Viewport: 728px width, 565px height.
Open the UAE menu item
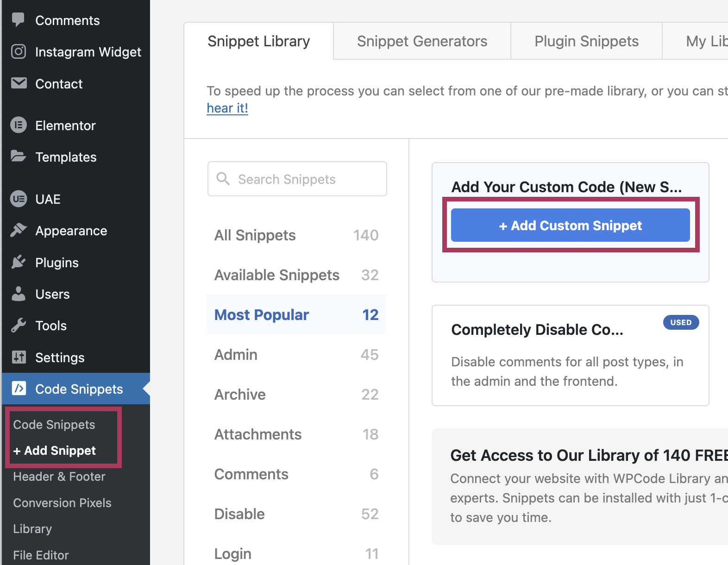click(76, 199)
